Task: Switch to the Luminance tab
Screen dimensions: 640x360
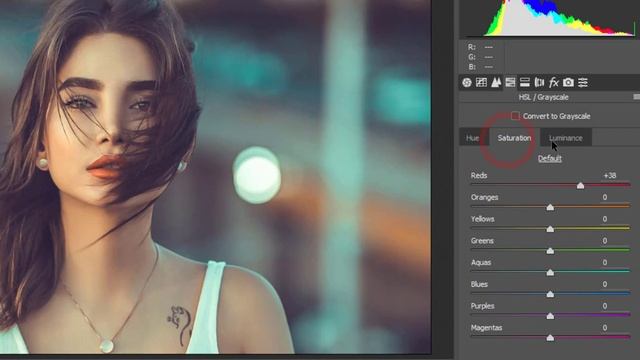Action: tap(566, 138)
